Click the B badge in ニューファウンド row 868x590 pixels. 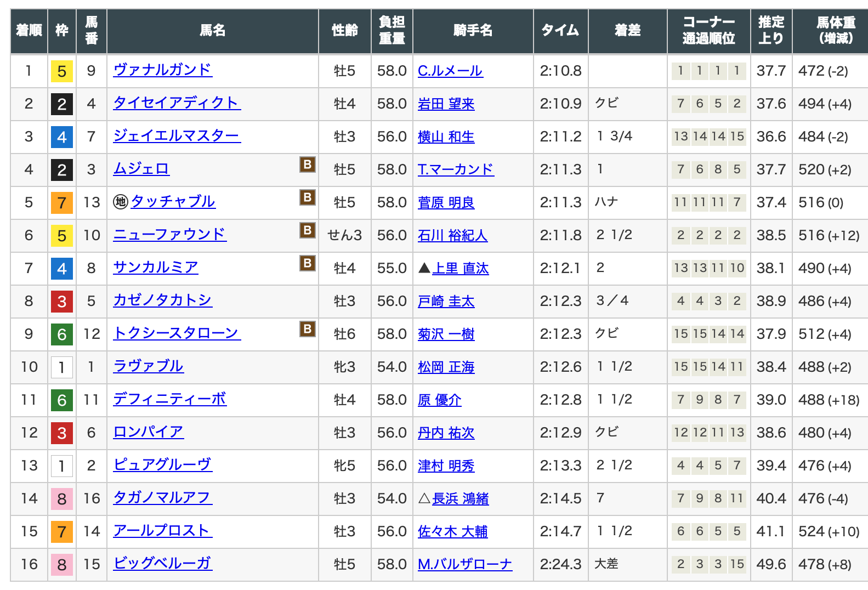pos(307,230)
